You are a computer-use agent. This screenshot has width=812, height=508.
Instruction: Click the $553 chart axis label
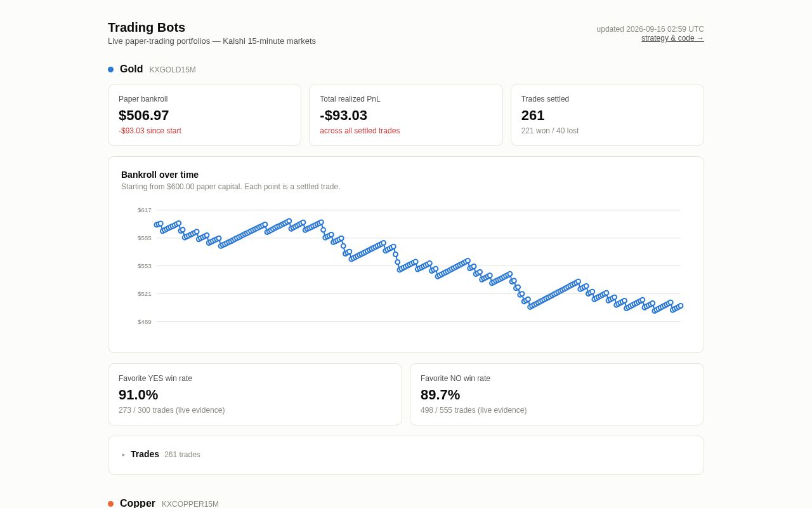click(x=145, y=266)
